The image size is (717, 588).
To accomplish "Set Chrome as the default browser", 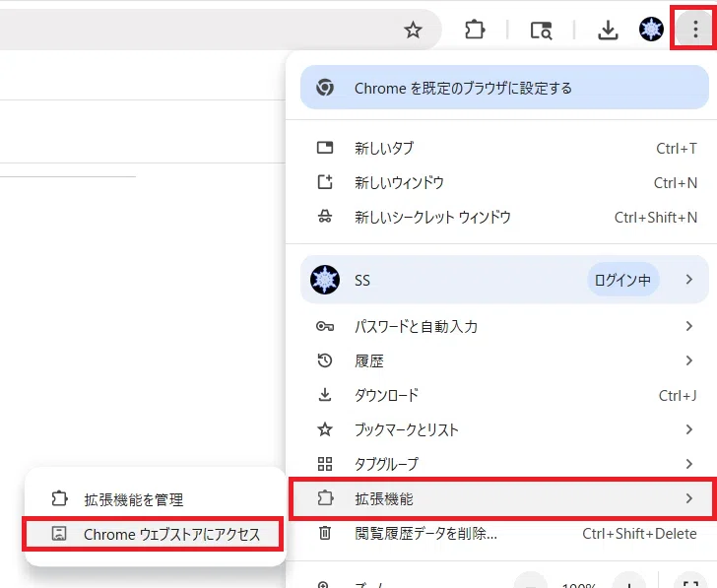I will click(x=504, y=88).
